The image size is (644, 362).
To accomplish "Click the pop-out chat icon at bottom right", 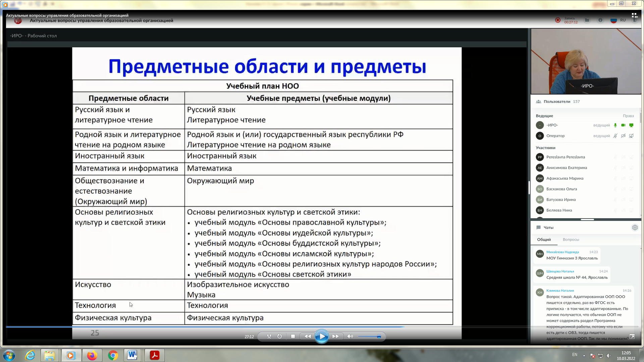I will pyautogui.click(x=632, y=337).
